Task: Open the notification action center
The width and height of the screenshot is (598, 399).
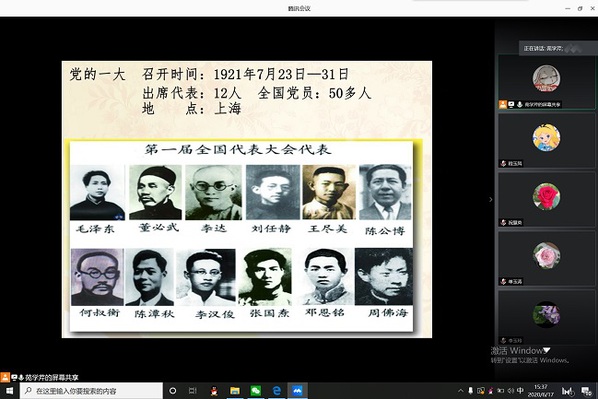Action: (x=586, y=391)
